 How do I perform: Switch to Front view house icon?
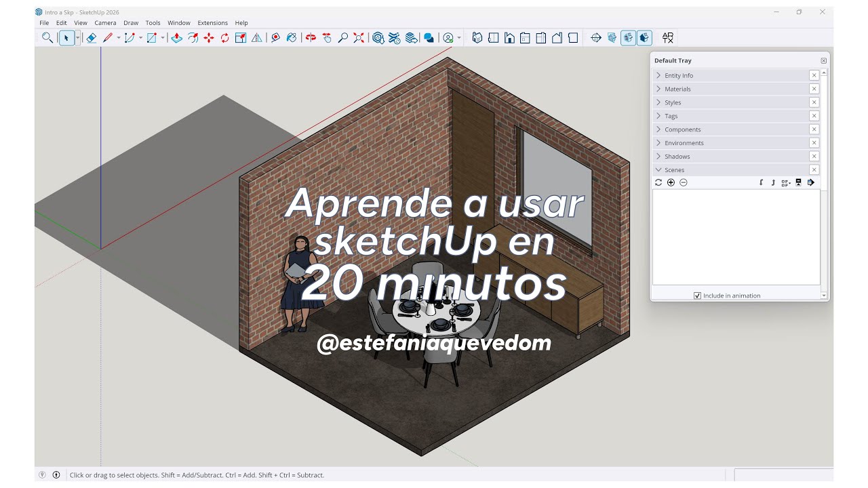(x=509, y=38)
